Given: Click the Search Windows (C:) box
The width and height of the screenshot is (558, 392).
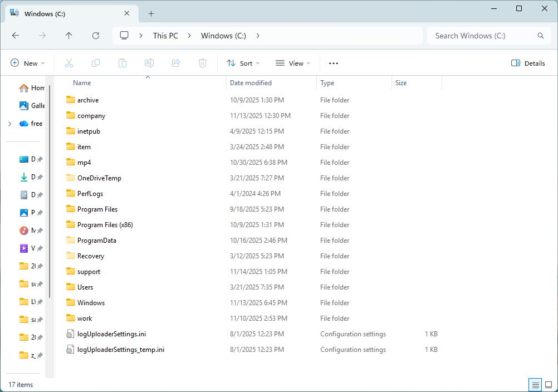Looking at the screenshot, I should point(482,36).
